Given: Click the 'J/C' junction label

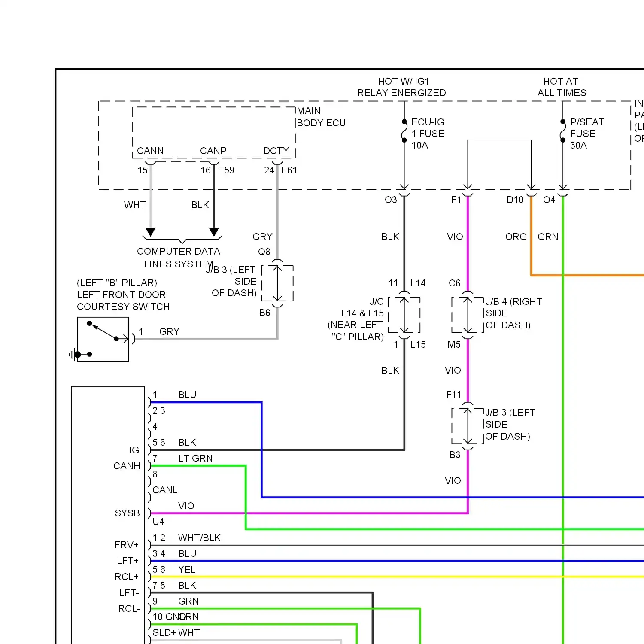Looking at the screenshot, I should coord(377,301).
